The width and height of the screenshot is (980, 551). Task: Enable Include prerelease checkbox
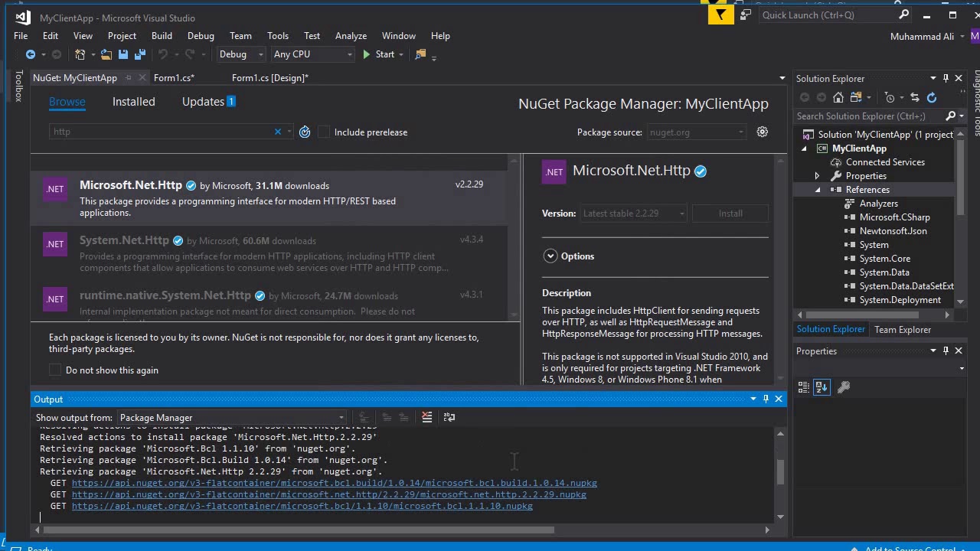(324, 132)
